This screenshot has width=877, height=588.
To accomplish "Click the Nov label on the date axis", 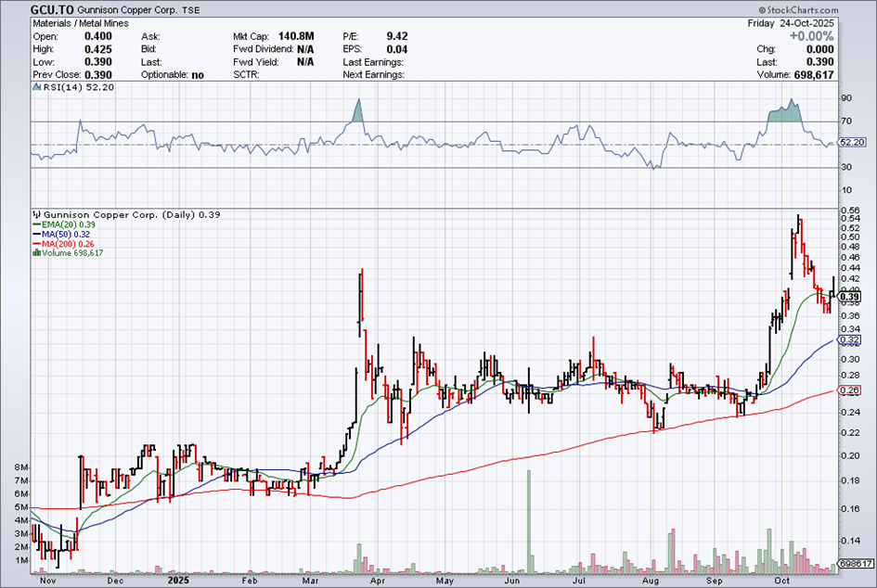I will 48,581.
